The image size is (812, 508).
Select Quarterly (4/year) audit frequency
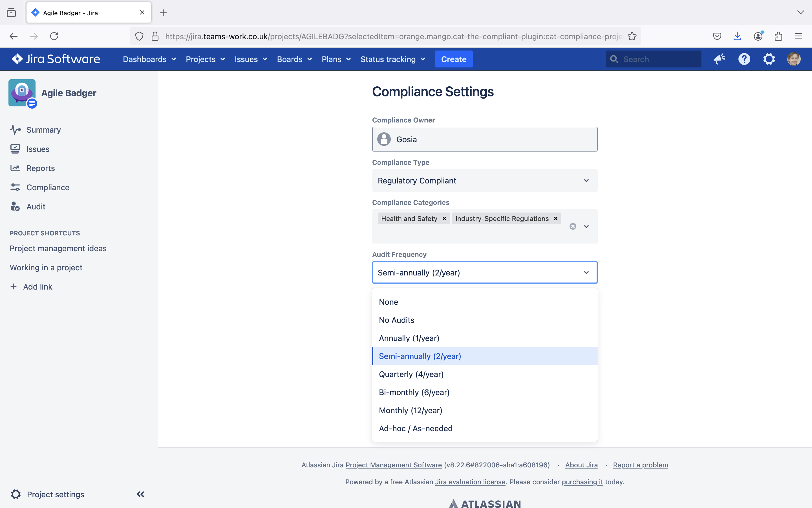[x=484, y=374]
